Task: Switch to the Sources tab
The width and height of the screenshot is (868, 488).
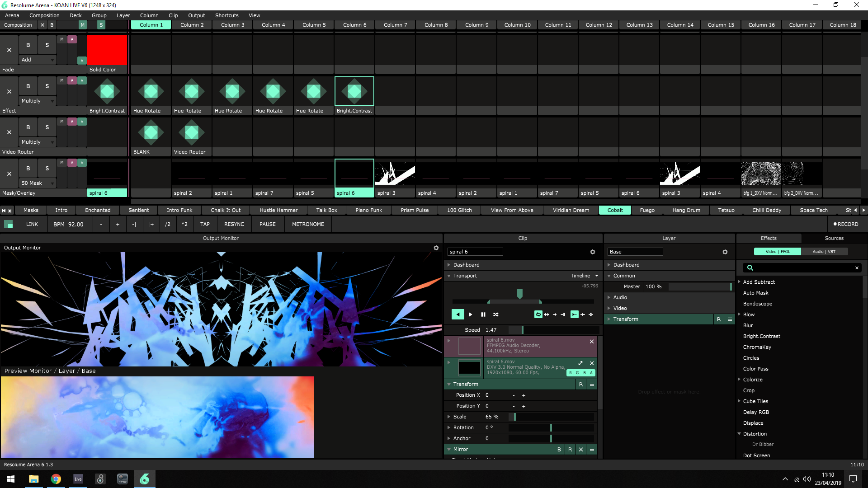Action: click(834, 238)
